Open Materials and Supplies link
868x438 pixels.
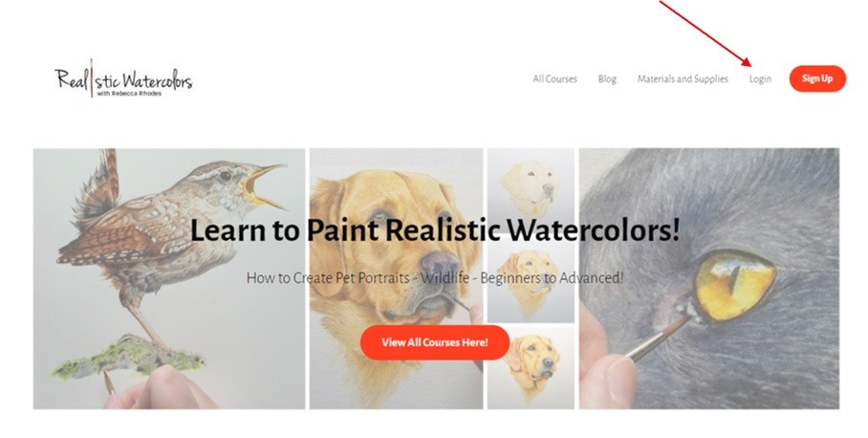pos(683,79)
